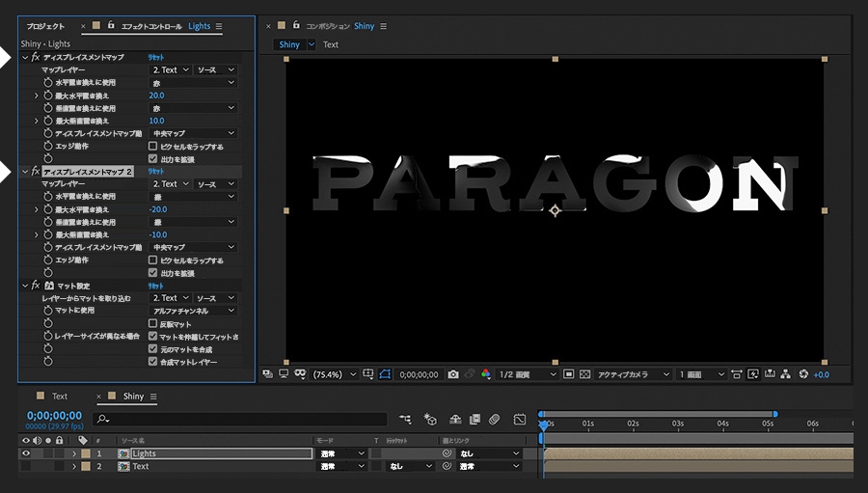Click the hide shy layers icon
The image size is (868, 493).
point(455,420)
